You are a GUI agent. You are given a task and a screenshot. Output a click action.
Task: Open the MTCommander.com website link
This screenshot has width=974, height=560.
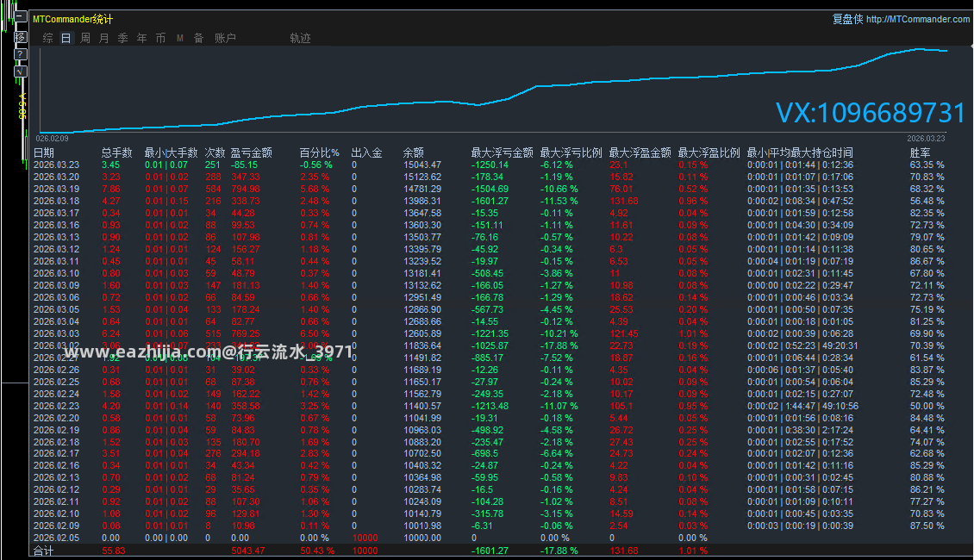[x=917, y=19]
